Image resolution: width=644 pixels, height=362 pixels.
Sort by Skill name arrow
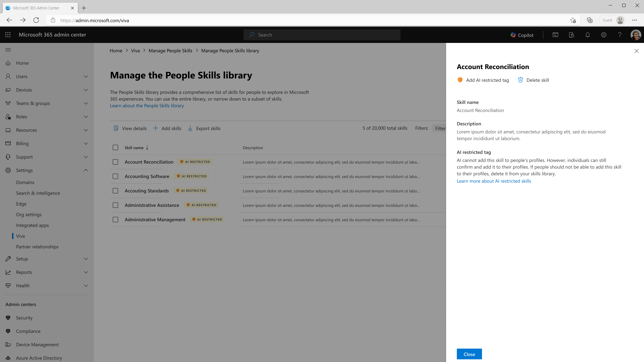[147, 148]
